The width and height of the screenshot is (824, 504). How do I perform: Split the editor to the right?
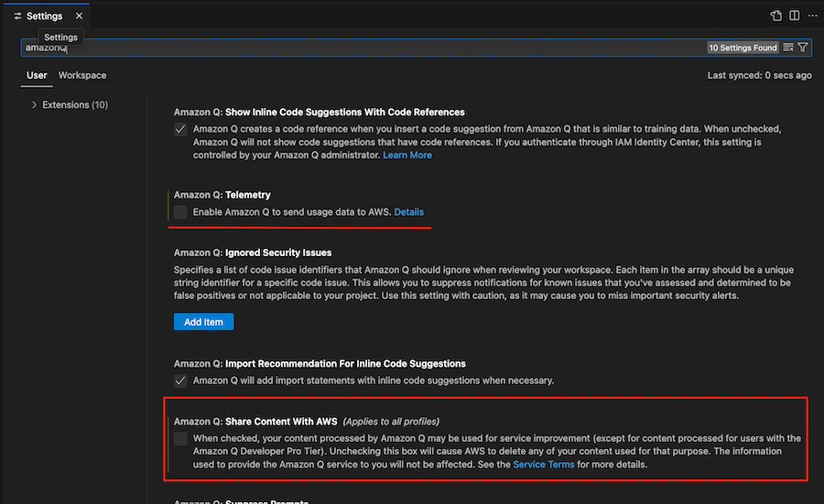click(x=794, y=16)
